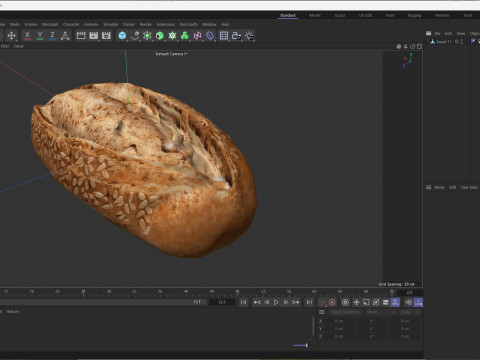The image size is (480, 360).
Task: Open the Edit Render Settings clapperboard icon
Action: click(106, 35)
